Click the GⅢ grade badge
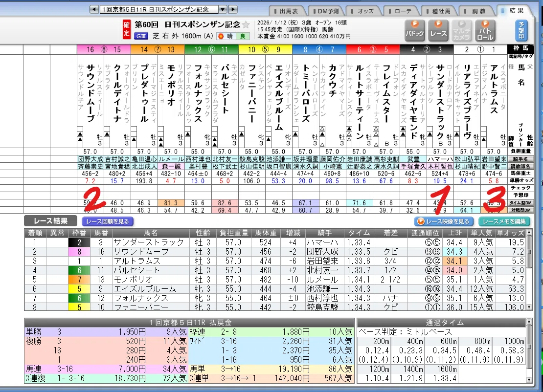This screenshot has height=392, width=543. [x=141, y=36]
